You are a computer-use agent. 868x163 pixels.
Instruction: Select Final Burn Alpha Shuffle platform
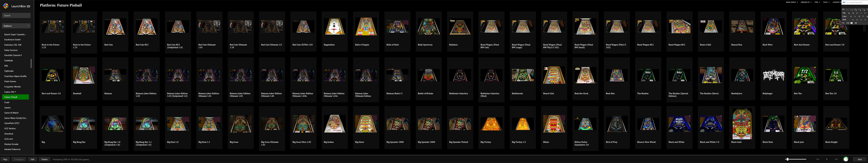[16, 76]
